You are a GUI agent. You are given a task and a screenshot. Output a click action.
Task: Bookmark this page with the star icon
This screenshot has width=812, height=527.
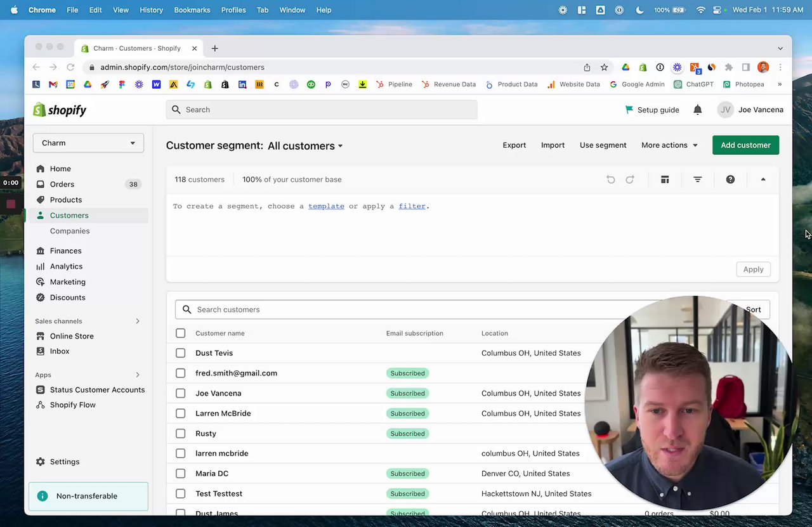(605, 67)
